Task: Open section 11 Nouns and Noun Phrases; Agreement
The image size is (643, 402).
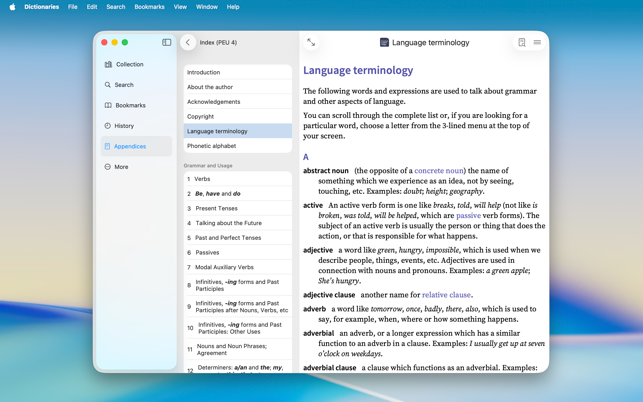Action: [x=238, y=349]
